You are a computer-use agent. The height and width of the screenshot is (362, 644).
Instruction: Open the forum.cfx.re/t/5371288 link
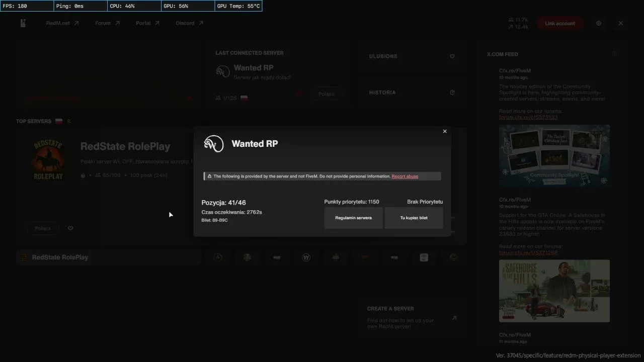tap(528, 252)
